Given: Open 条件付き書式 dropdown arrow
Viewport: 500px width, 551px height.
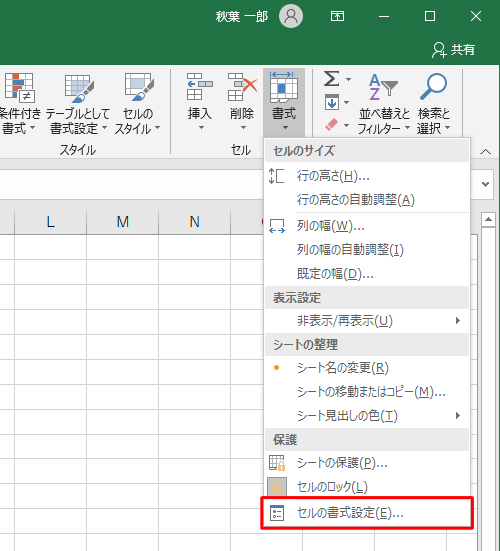Looking at the screenshot, I should 32,127.
